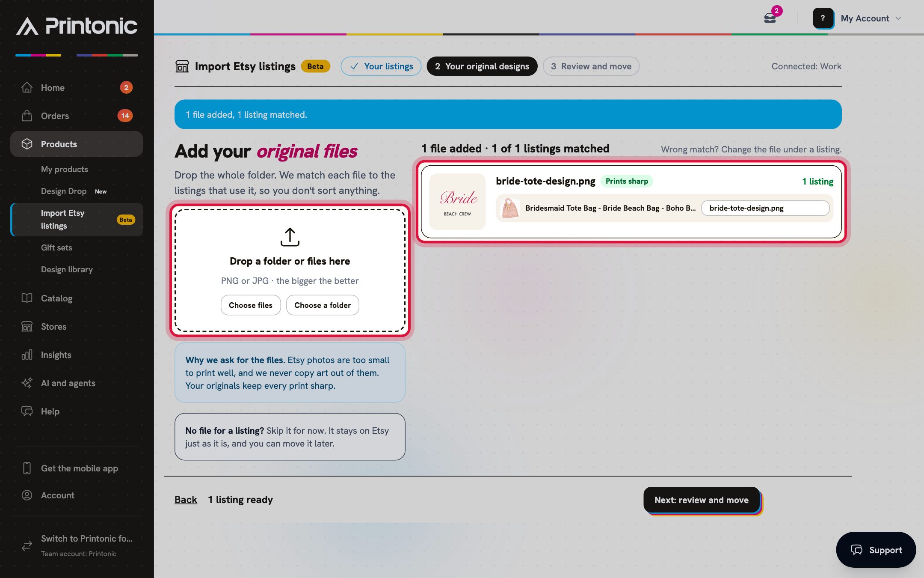Open My products in sidebar
The image size is (924, 578).
[x=65, y=169]
